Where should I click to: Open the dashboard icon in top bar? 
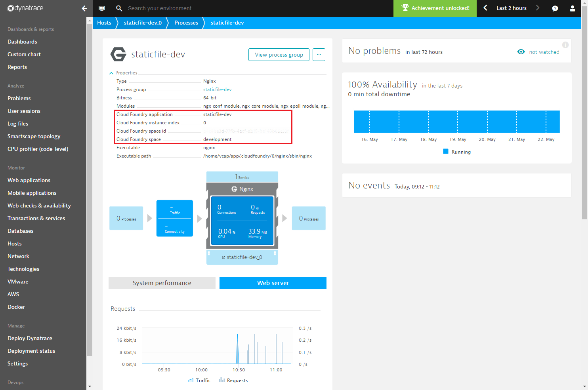tap(102, 8)
